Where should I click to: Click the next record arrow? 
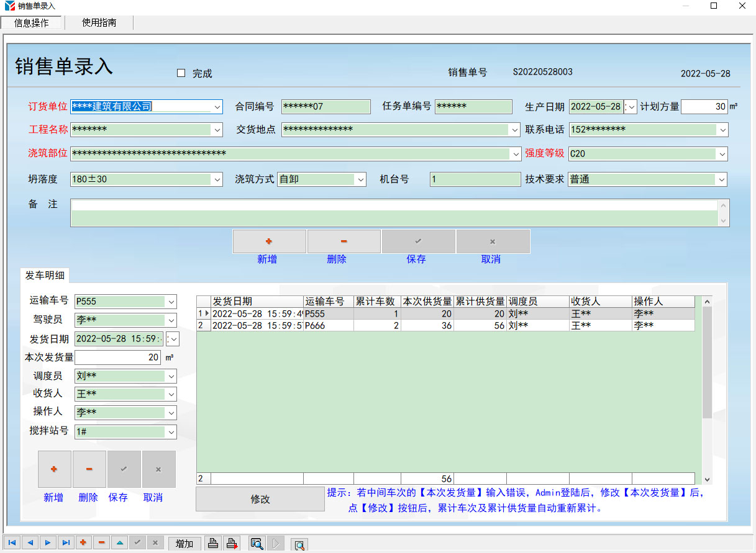click(48, 543)
